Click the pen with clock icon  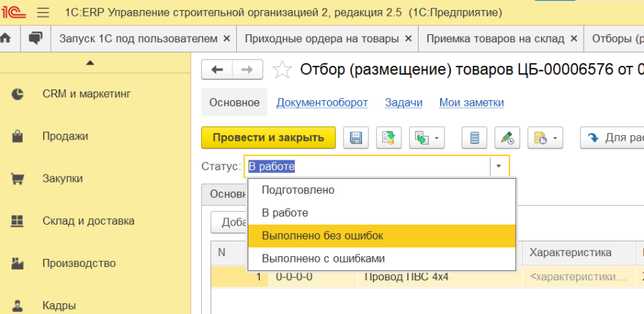point(507,137)
